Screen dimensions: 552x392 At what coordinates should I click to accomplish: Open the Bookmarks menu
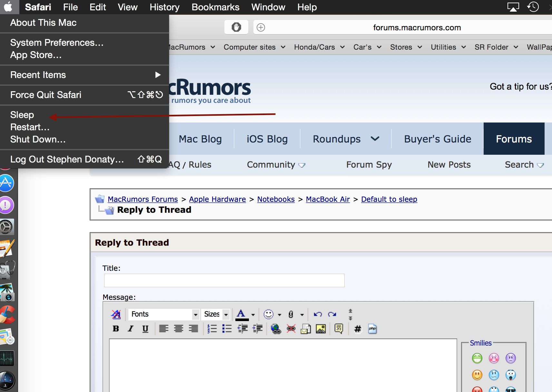[215, 7]
